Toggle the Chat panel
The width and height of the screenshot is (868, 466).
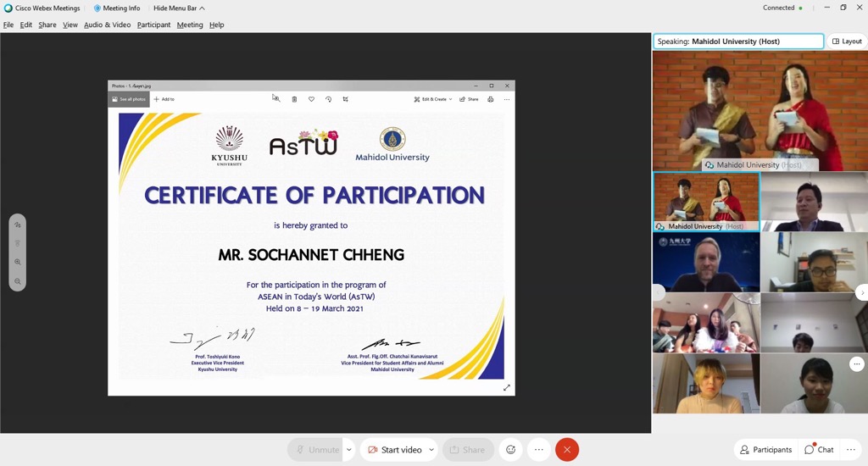pyautogui.click(x=819, y=450)
